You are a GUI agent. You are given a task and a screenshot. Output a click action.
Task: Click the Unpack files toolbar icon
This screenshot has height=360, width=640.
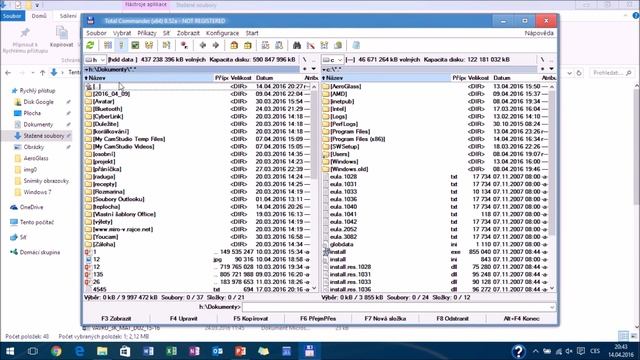coord(248,45)
